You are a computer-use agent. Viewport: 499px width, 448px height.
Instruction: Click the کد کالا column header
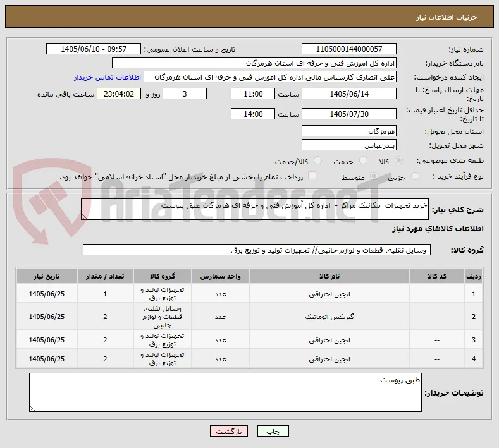[x=436, y=276]
